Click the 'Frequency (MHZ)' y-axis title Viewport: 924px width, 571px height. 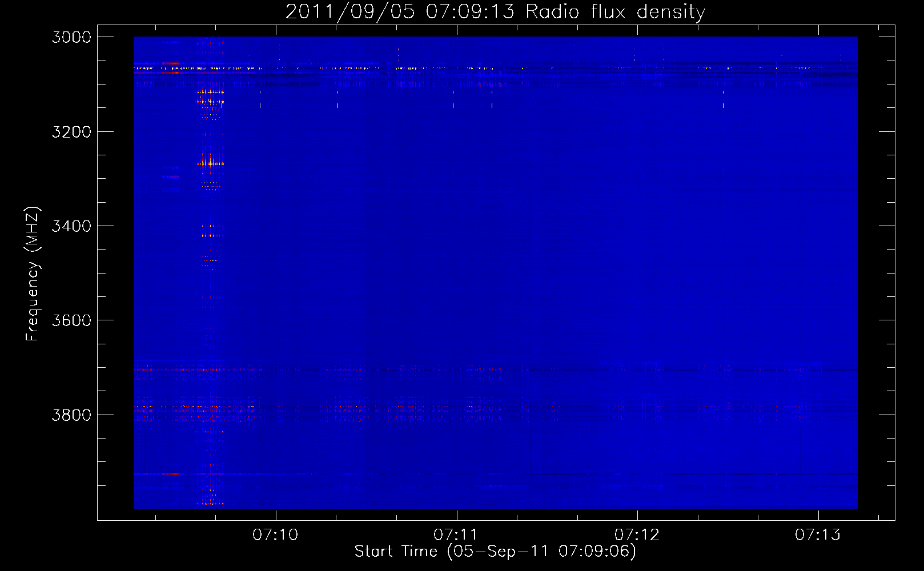pos(33,274)
